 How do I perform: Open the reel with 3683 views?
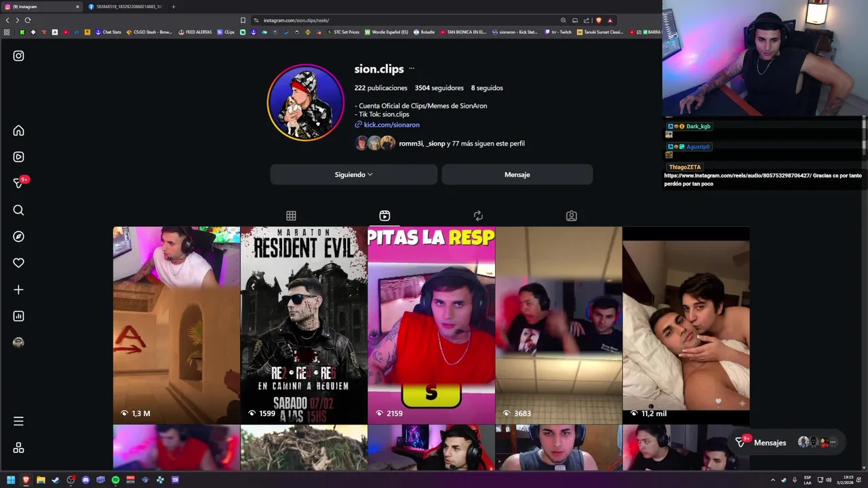tap(559, 325)
